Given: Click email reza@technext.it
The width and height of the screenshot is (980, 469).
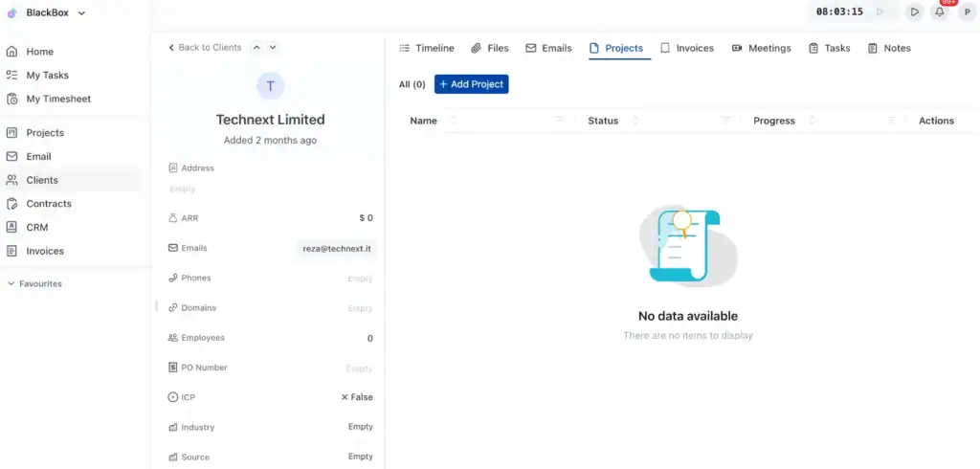Looking at the screenshot, I should click(x=337, y=248).
